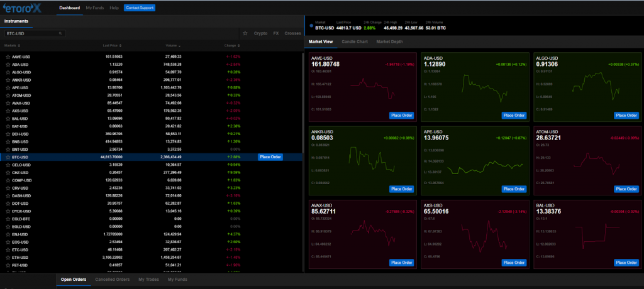The height and width of the screenshot is (289, 644).
Task: Favorite ALGO-USD with its star
Action: pos(8,72)
